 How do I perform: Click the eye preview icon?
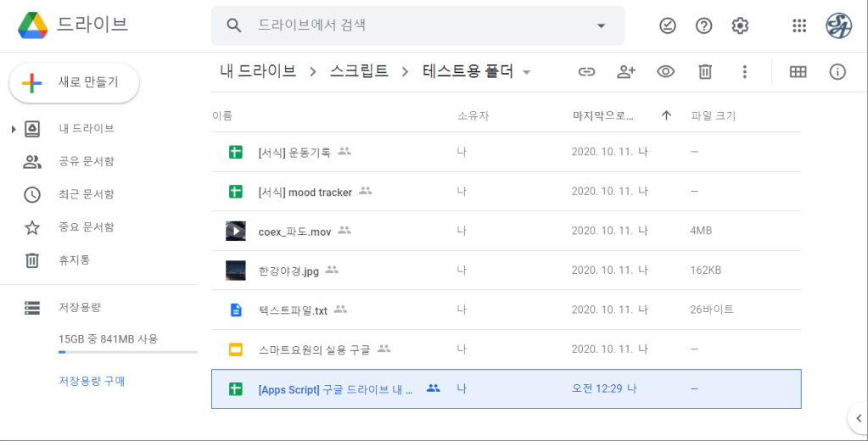[665, 72]
